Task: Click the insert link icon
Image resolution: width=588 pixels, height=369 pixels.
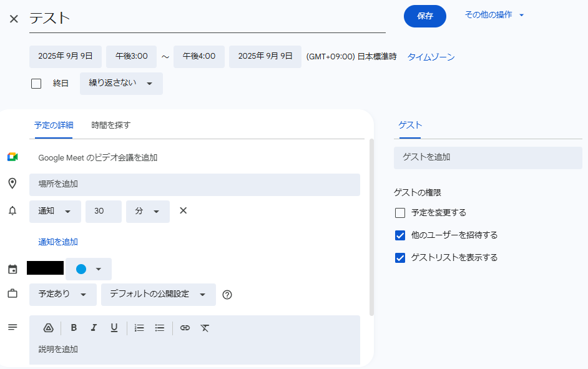Action: 185,328
